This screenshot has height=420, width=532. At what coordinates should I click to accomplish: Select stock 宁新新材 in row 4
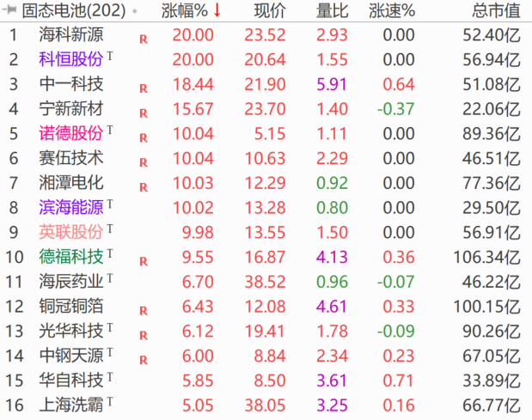pos(71,109)
